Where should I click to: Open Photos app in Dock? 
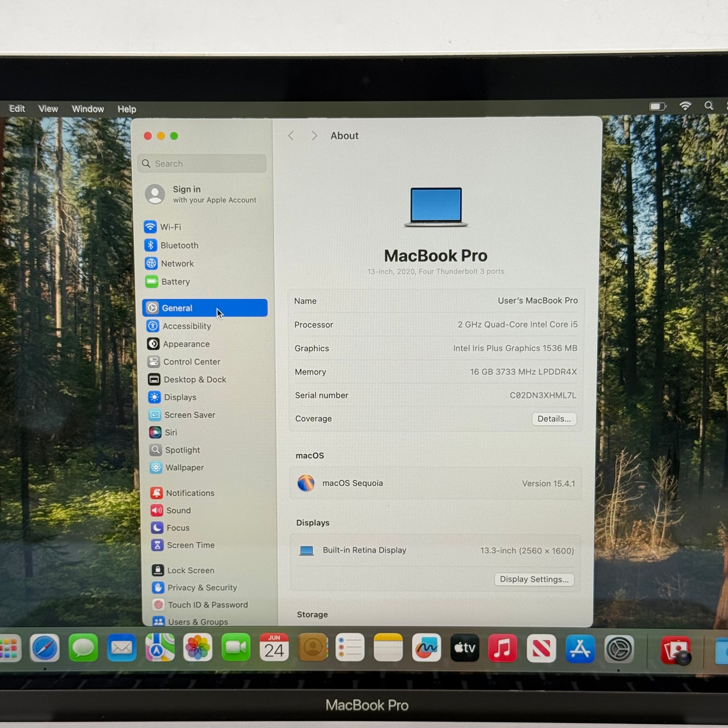(197, 648)
